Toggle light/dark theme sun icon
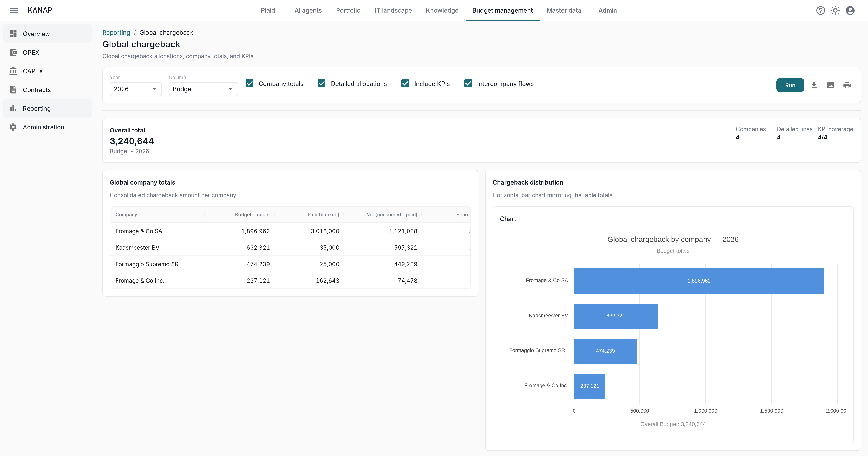The image size is (868, 456). (835, 10)
